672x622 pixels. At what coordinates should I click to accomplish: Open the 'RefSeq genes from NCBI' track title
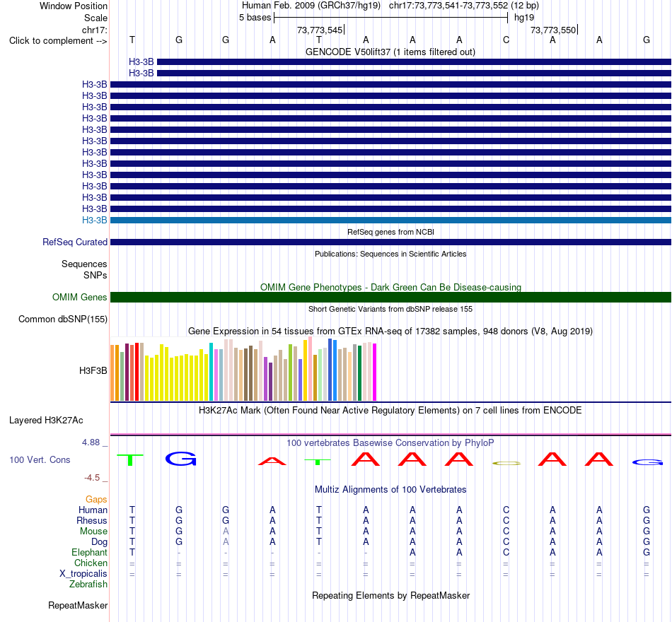coord(390,232)
